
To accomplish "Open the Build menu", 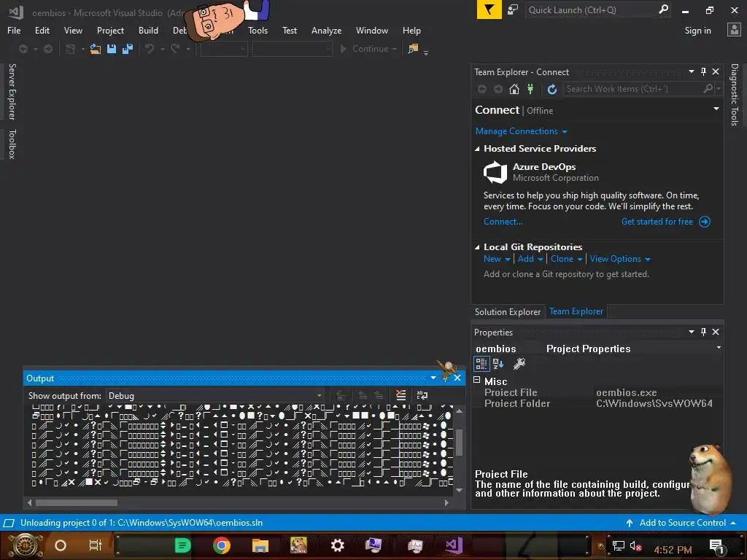I will coord(148,31).
